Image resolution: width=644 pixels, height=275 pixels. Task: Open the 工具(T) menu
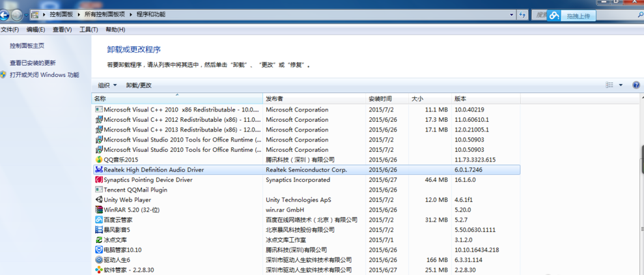pyautogui.click(x=89, y=29)
